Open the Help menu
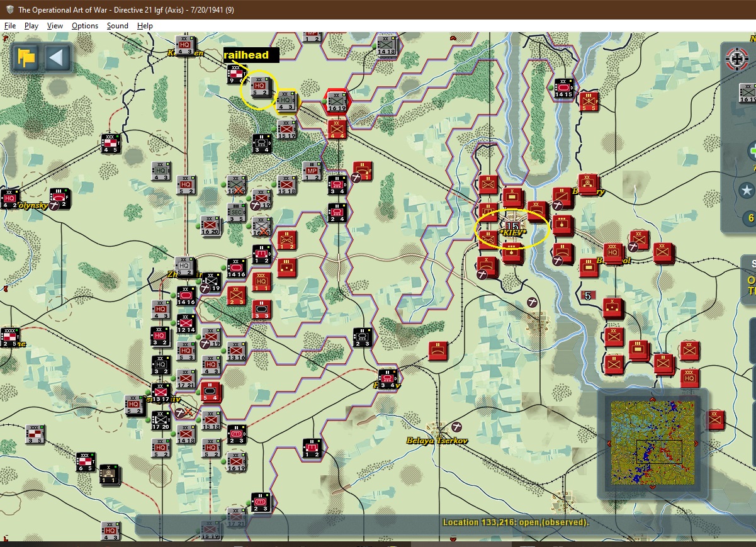Screen dimensions: 756x547 145,26
